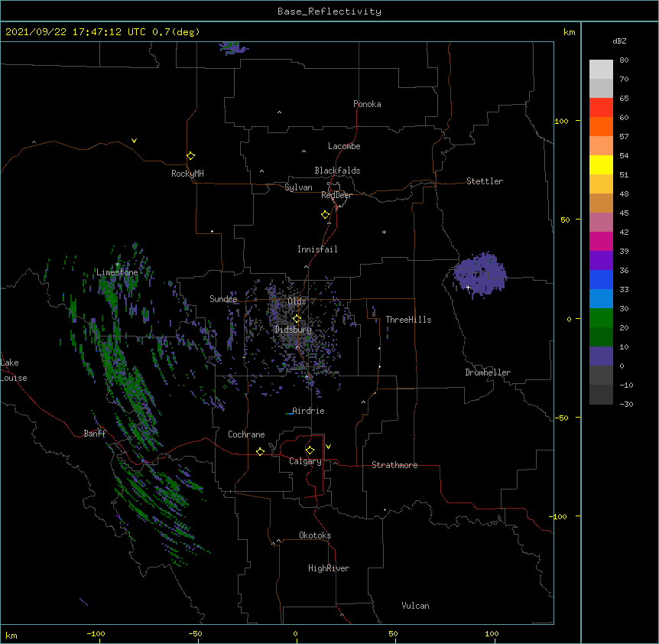659x644 pixels.
Task: Click the Base_Reflectivity title text
Action: click(x=329, y=11)
